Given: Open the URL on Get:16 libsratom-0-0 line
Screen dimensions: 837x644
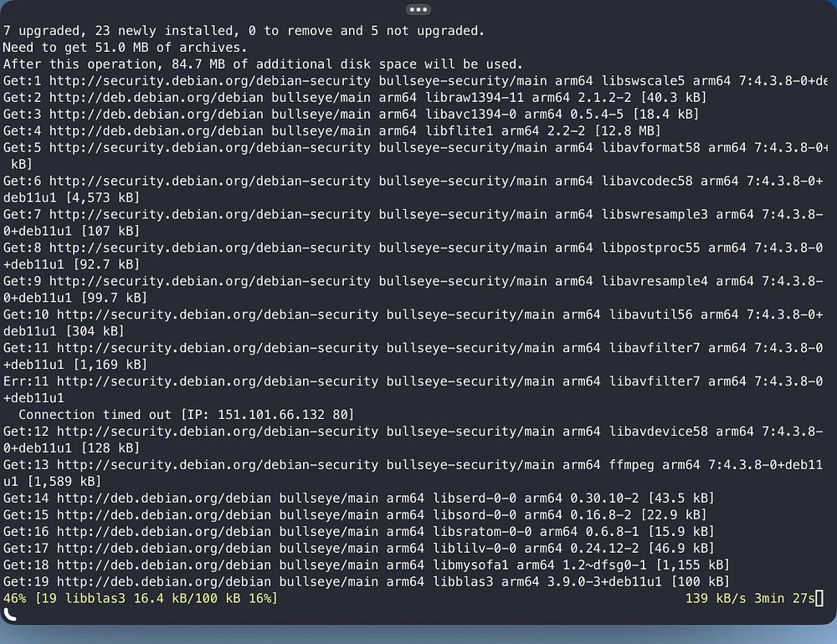Looking at the screenshot, I should click(164, 531).
